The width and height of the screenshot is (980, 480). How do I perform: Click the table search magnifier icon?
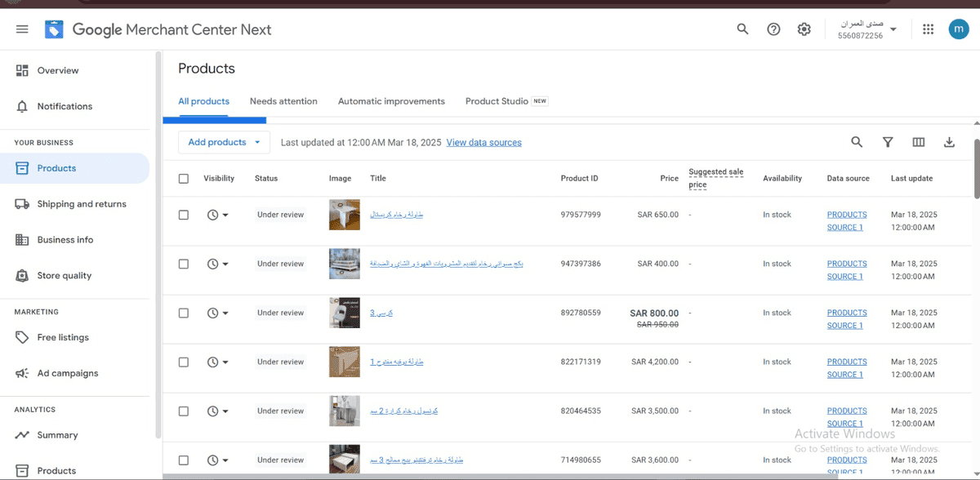pos(857,142)
